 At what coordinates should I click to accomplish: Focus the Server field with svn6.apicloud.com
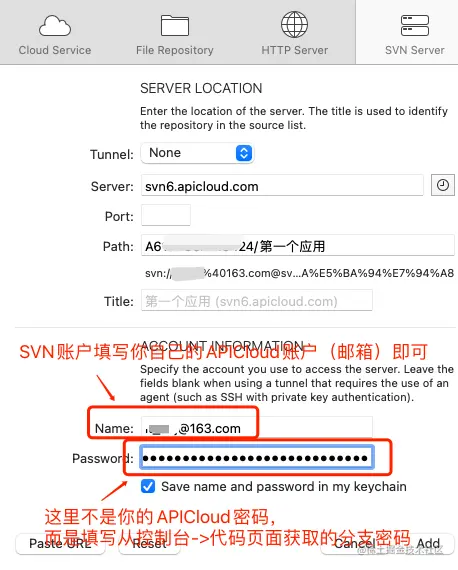coord(282,186)
